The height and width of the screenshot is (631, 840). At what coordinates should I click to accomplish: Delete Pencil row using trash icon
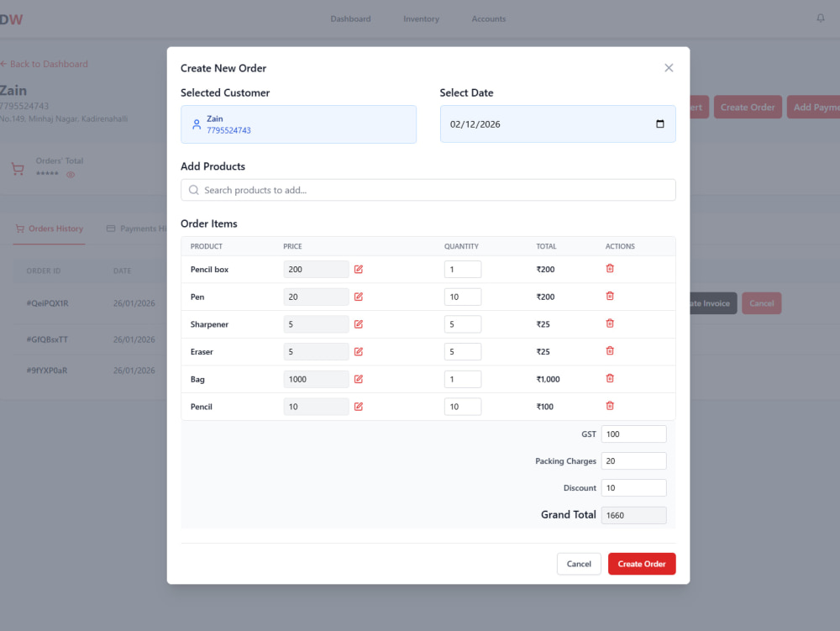coord(610,406)
